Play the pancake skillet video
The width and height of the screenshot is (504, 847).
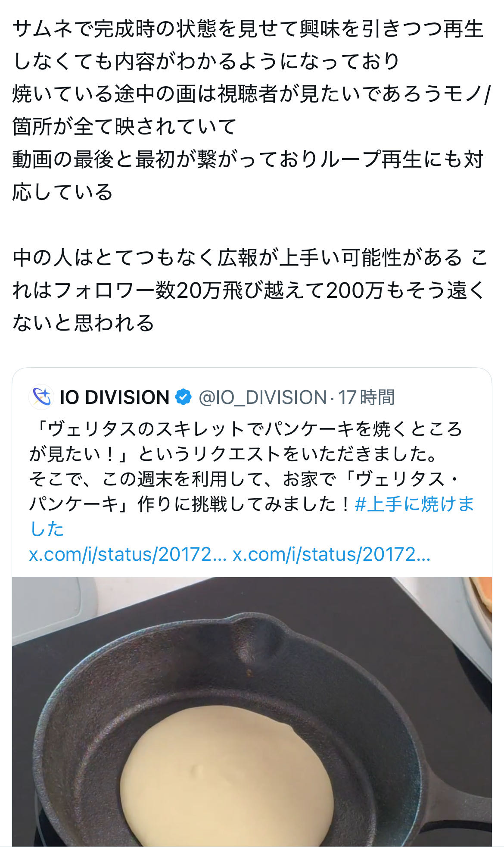252,712
